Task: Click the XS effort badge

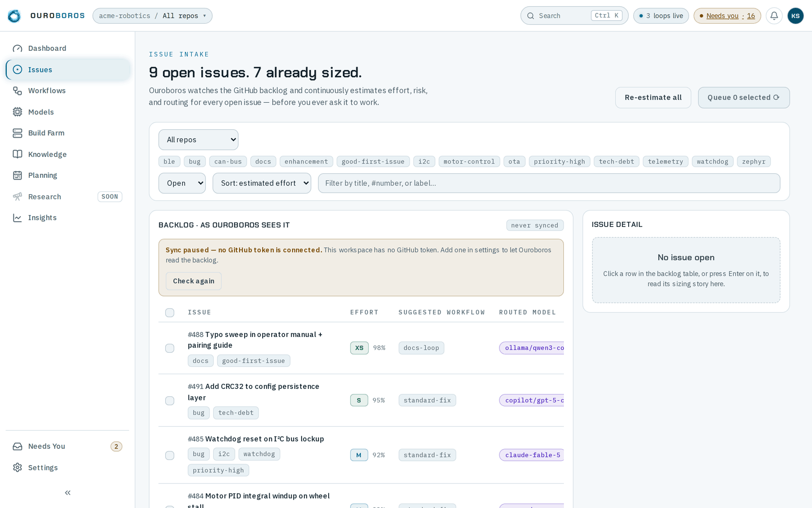Action: pos(359,348)
